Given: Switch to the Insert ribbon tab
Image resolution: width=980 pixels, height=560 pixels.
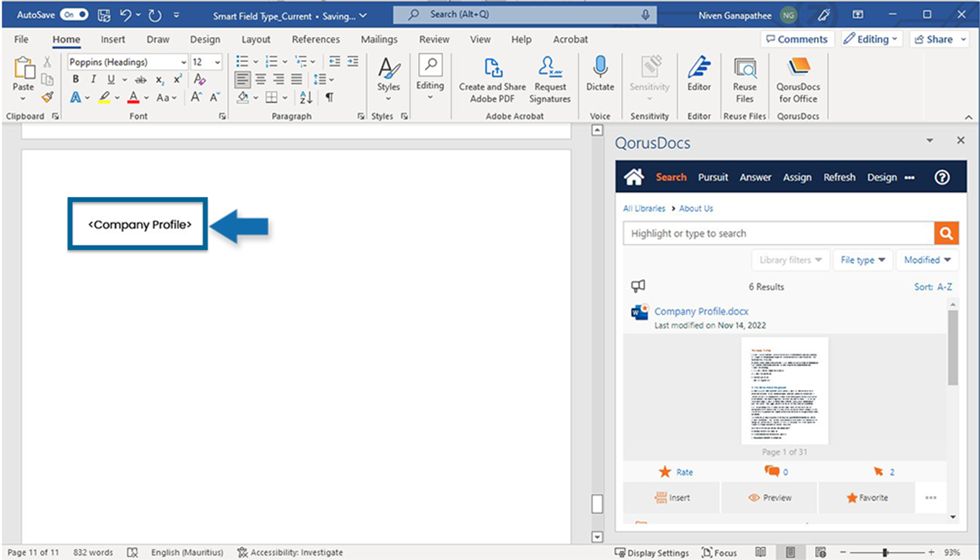Looking at the screenshot, I should click(x=113, y=39).
